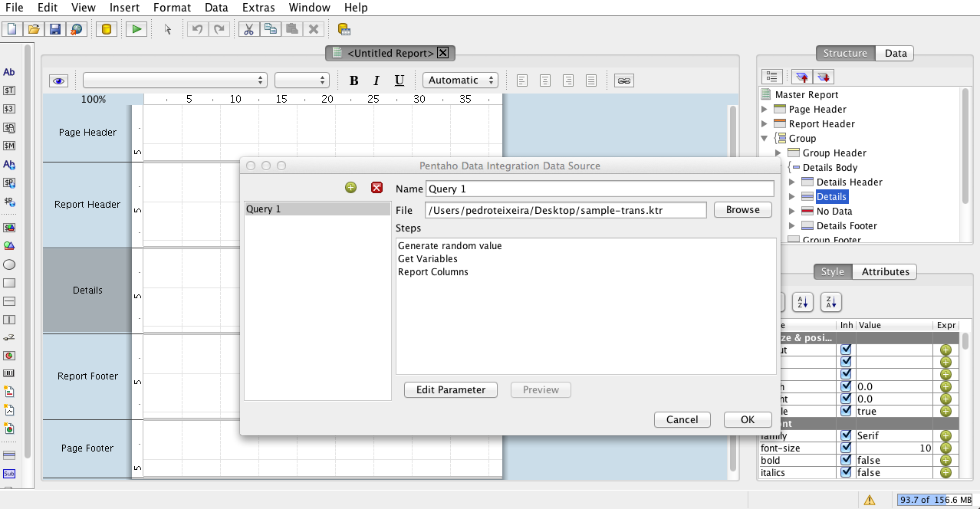
Task: Open the font size dropdown in format bar
Action: click(x=302, y=80)
